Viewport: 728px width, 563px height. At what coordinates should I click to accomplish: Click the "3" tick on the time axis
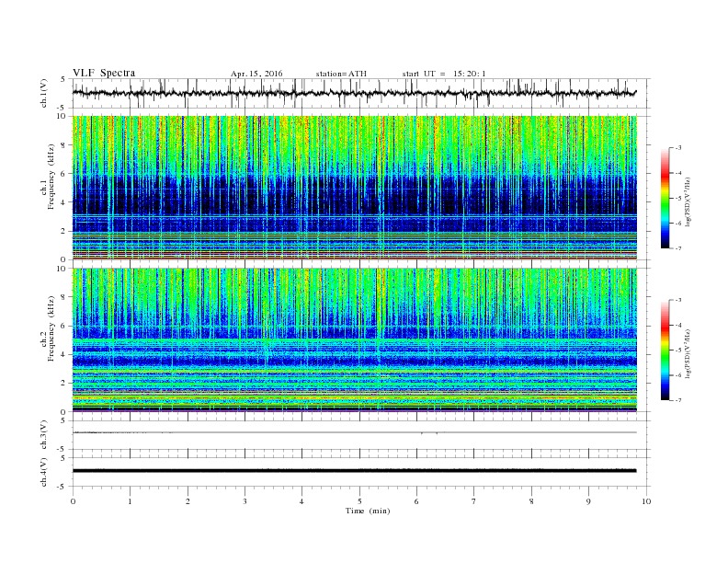[x=245, y=501]
